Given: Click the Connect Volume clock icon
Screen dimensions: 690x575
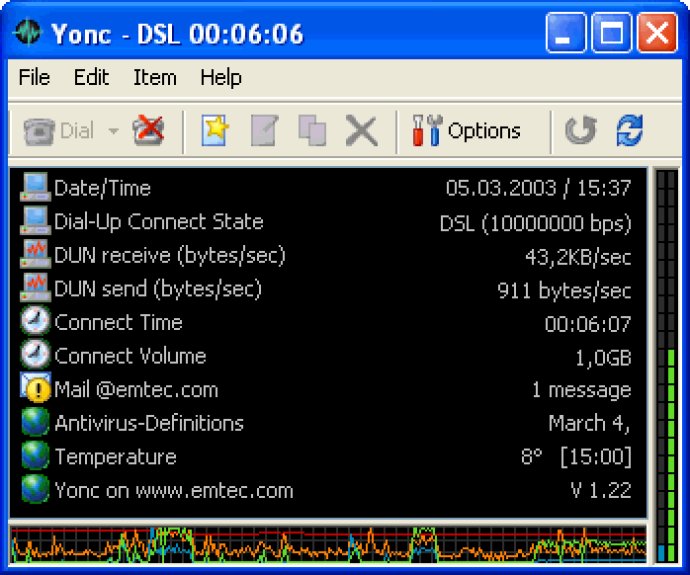Looking at the screenshot, I should pos(35,355).
